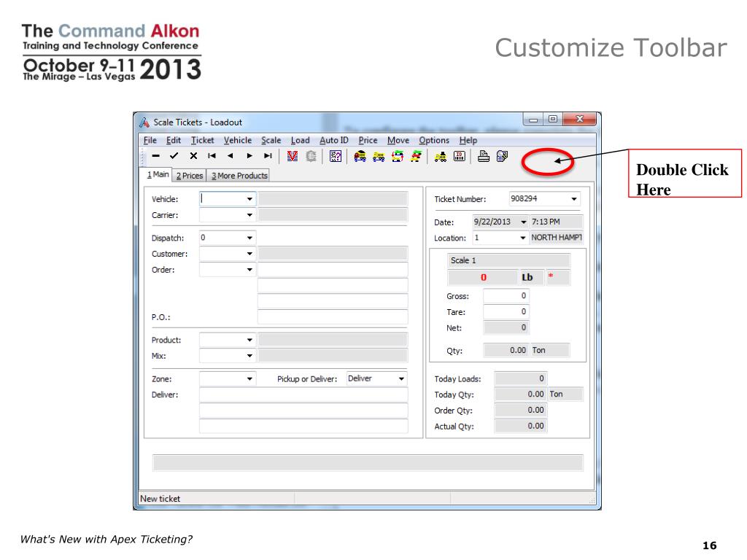Click the print preview magnifier icon
747x560 pixels.
tap(502, 156)
